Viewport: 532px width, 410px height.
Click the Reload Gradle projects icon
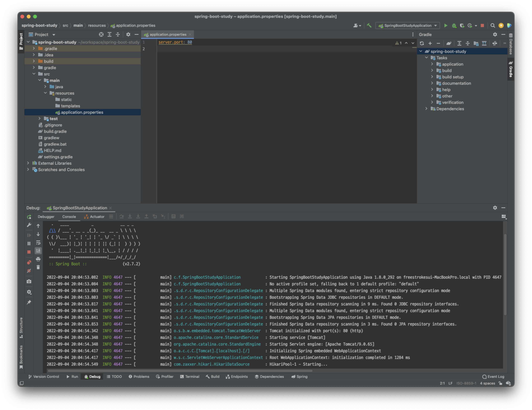(x=422, y=43)
